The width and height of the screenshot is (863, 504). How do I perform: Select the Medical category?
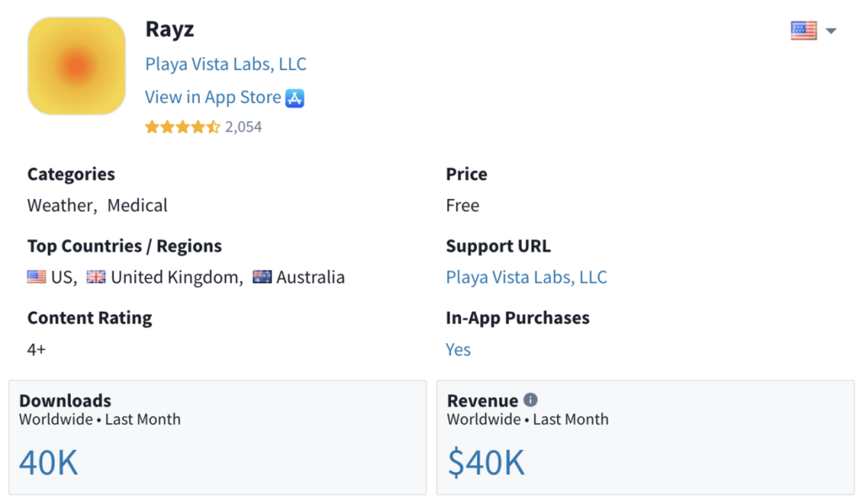click(x=137, y=206)
